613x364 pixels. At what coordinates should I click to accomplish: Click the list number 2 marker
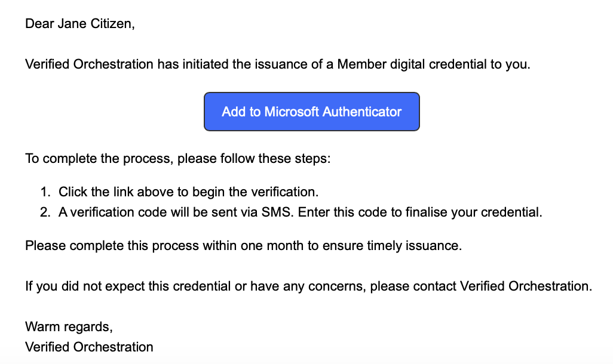click(x=45, y=212)
